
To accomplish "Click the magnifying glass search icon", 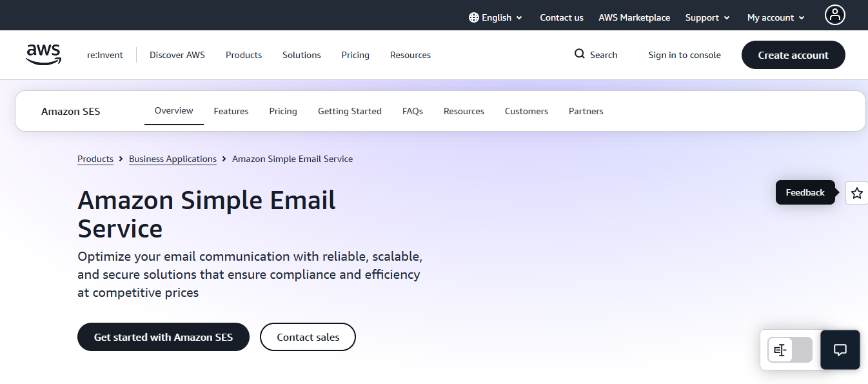I will click(x=580, y=54).
